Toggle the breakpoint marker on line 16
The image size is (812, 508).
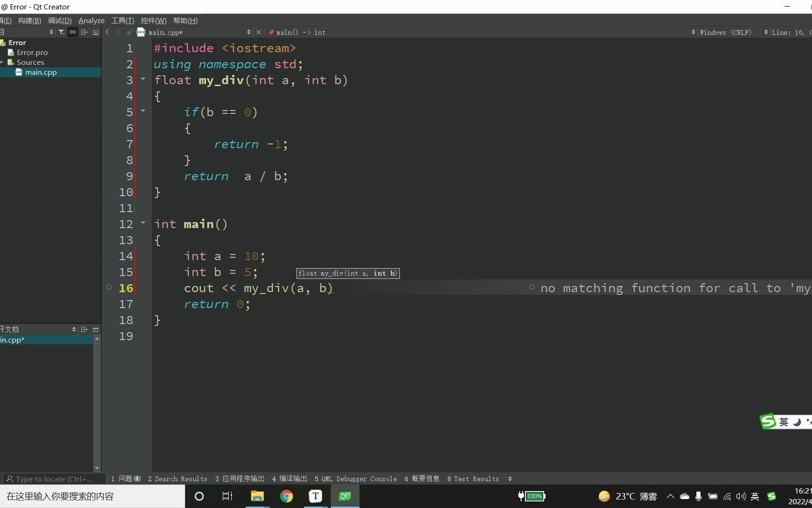pos(109,287)
